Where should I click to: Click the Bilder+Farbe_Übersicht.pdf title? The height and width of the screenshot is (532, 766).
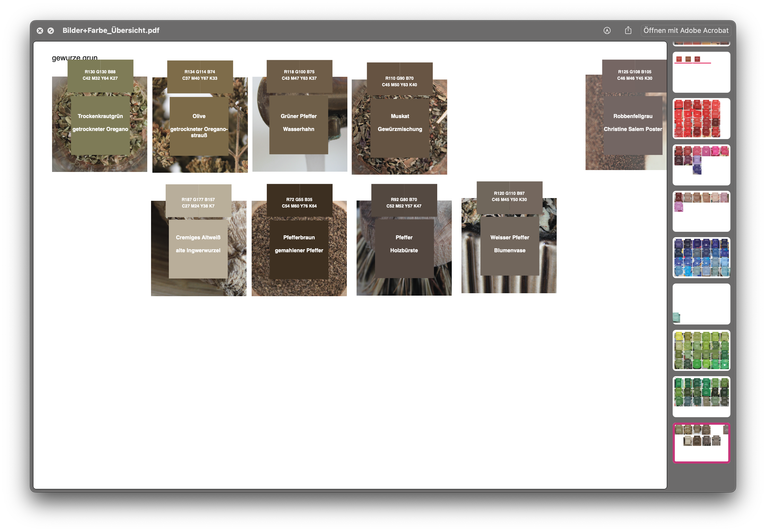coord(111,31)
